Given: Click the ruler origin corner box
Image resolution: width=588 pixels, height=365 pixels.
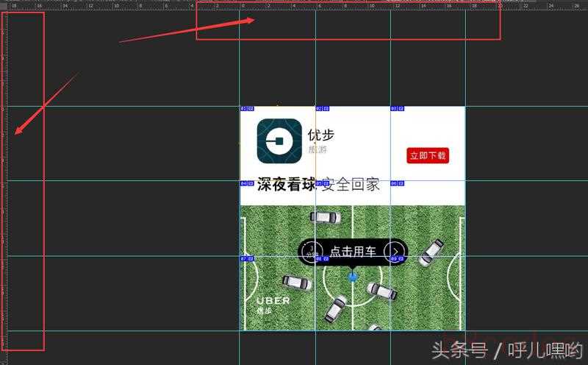Looking at the screenshot, I should point(4,6).
